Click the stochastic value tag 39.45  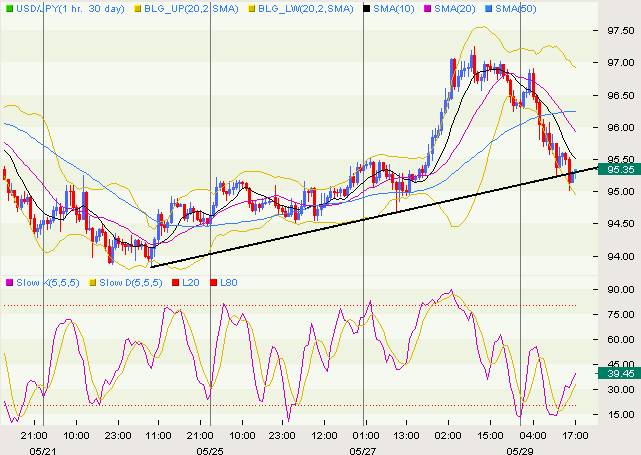click(619, 373)
